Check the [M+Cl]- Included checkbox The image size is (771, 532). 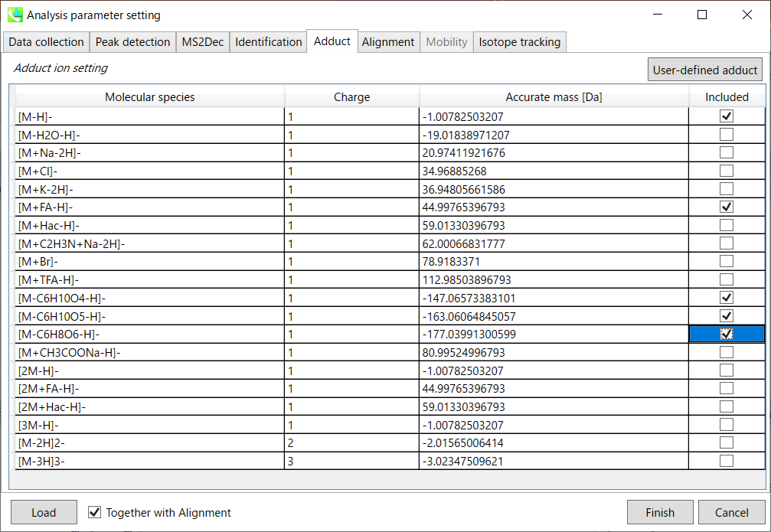pyautogui.click(x=727, y=171)
